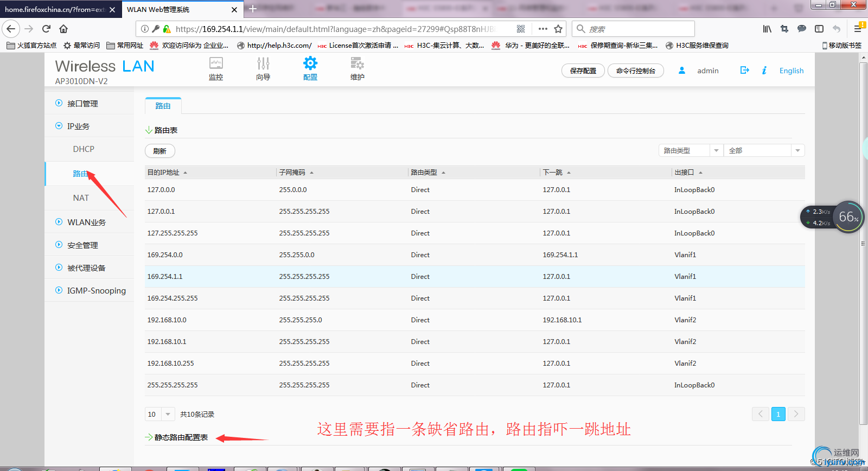The image size is (868, 471).
Task: Open a new browser tab with plus
Action: click(253, 9)
